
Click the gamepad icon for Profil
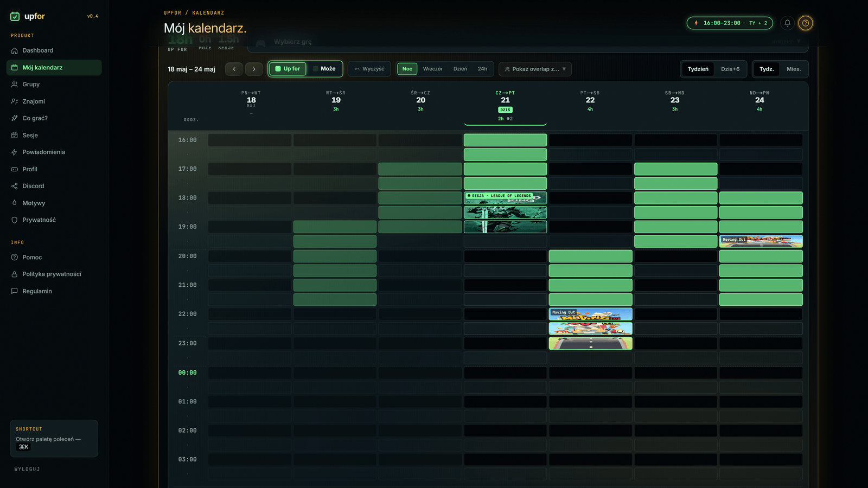(15, 169)
